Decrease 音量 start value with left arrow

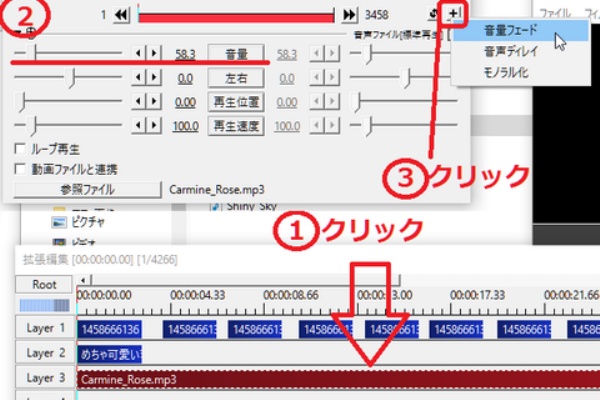139,53
